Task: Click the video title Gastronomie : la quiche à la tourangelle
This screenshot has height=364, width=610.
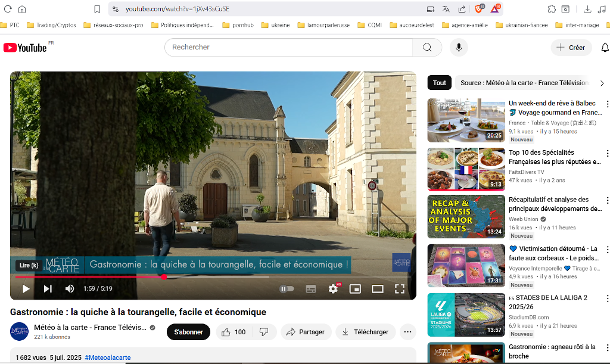Action: pyautogui.click(x=138, y=312)
